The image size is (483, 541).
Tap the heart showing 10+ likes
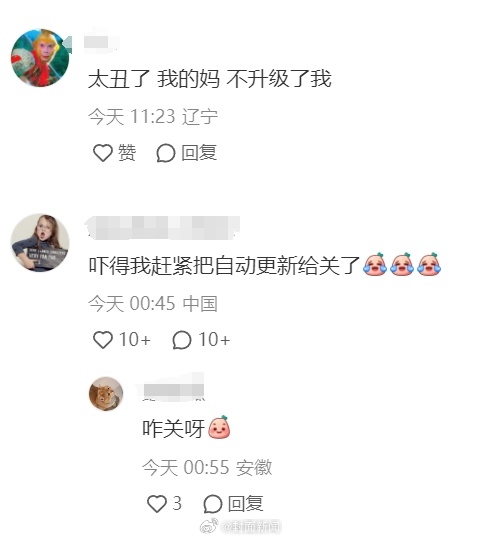[x=103, y=340]
